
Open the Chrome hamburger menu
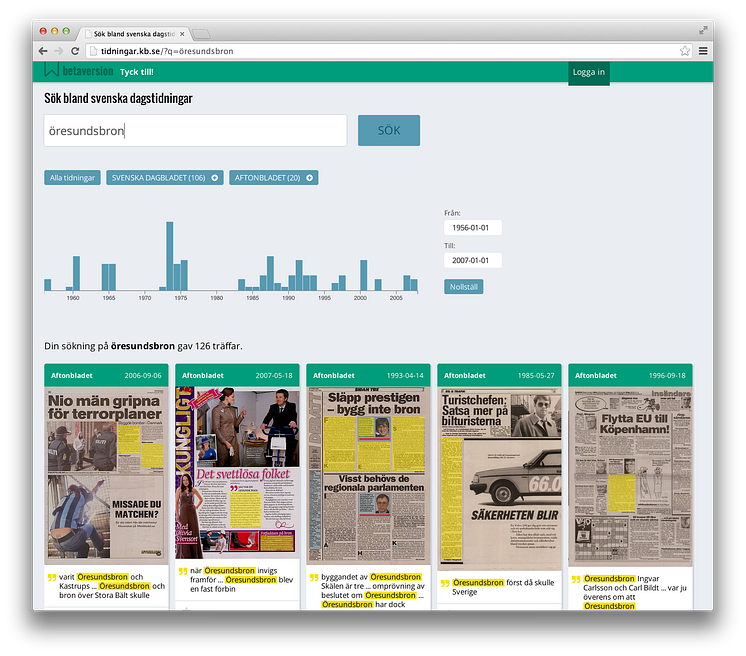coord(703,51)
